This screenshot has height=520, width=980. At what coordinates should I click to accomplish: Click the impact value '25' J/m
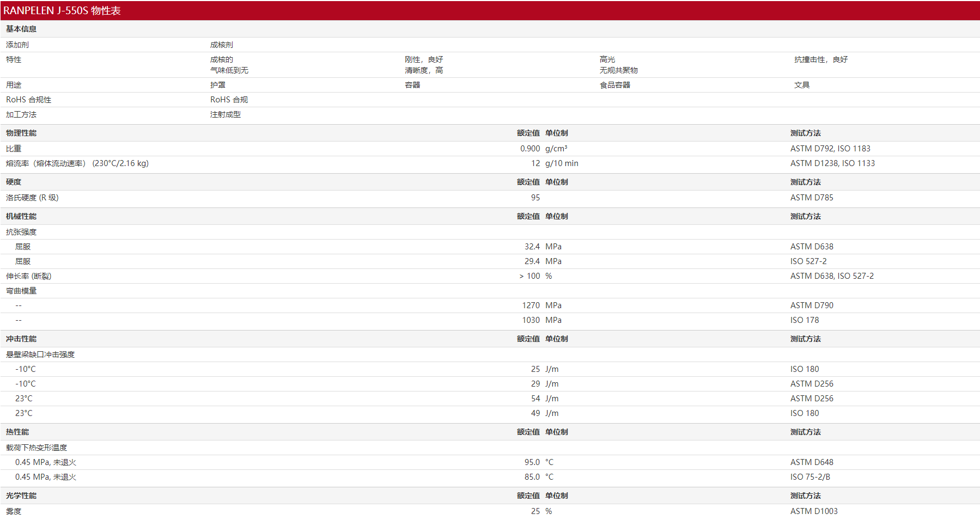coord(535,369)
